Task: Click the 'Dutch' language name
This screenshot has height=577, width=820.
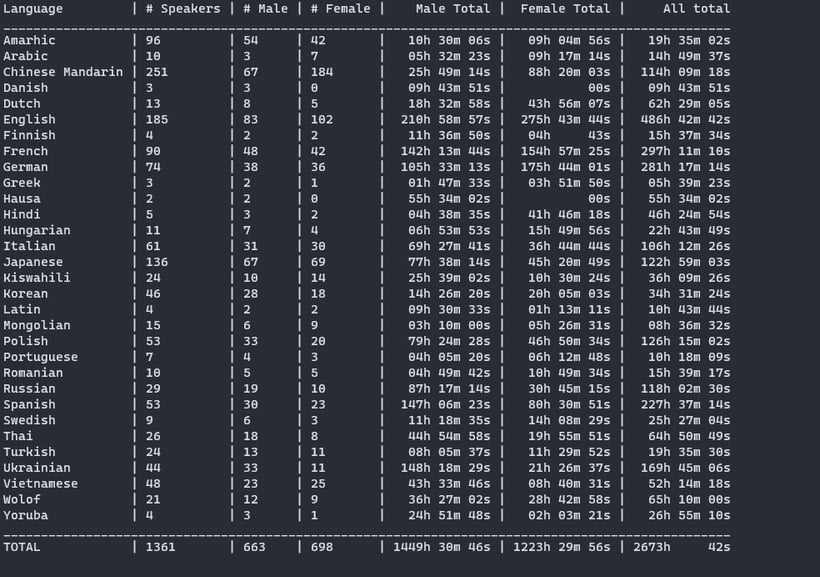Action: [22, 104]
